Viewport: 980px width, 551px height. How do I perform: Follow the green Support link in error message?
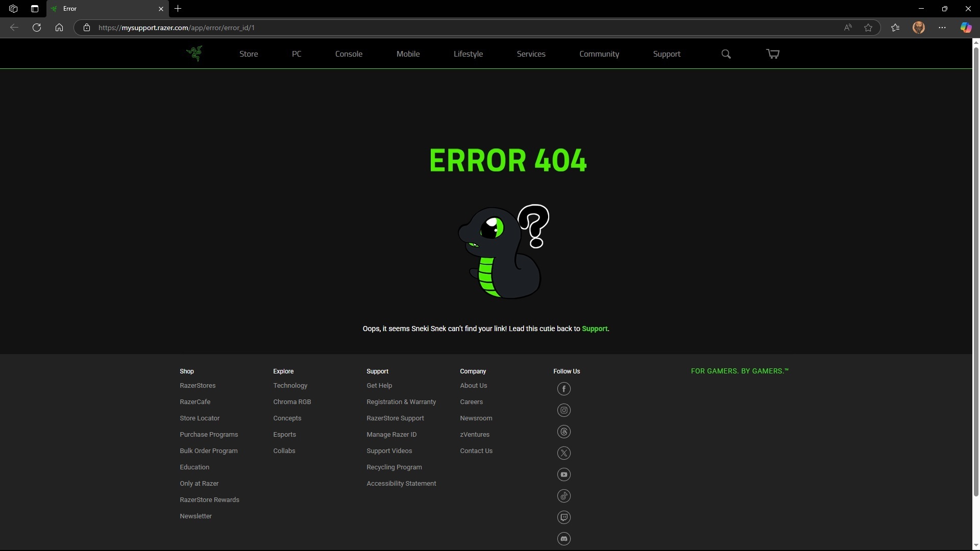point(595,329)
